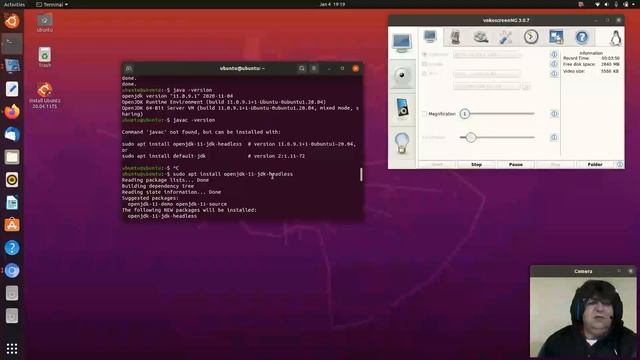Open the Terminal icon in the dock

pyautogui.click(x=12, y=43)
